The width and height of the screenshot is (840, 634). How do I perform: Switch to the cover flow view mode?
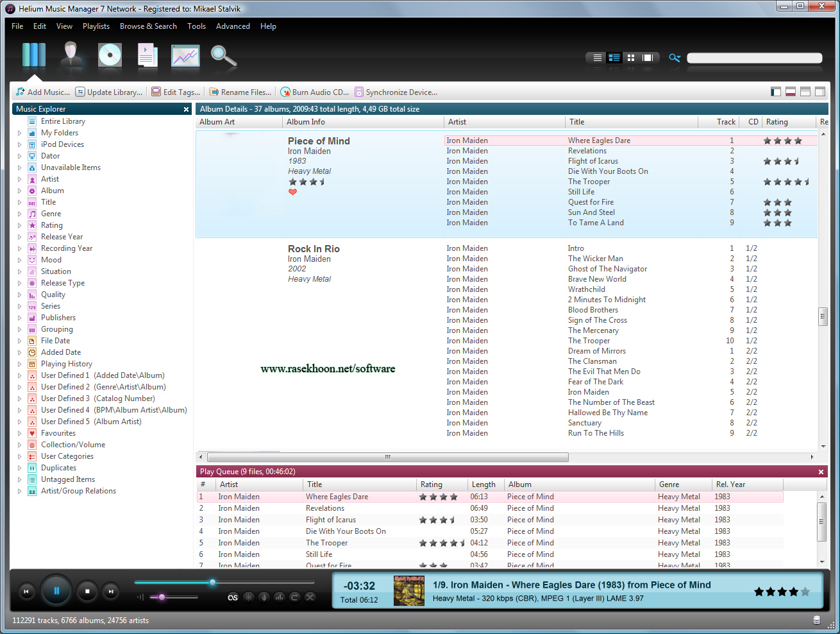[x=648, y=58]
